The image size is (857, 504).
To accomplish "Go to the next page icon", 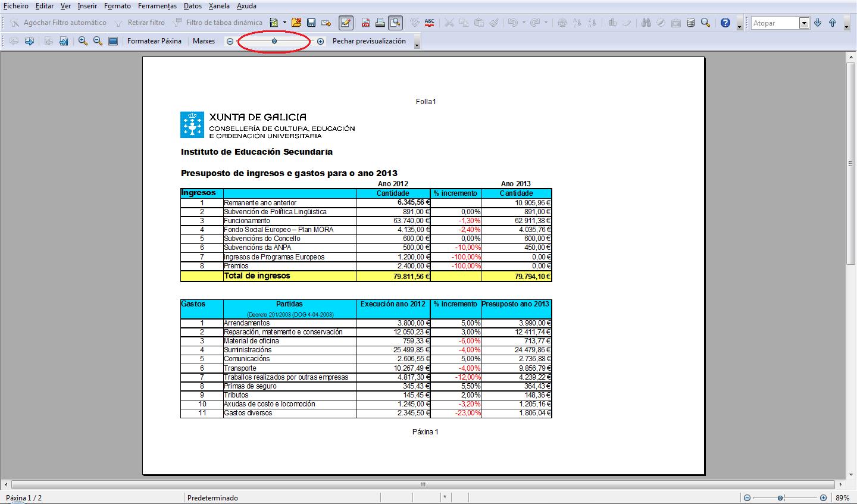I will [x=29, y=41].
